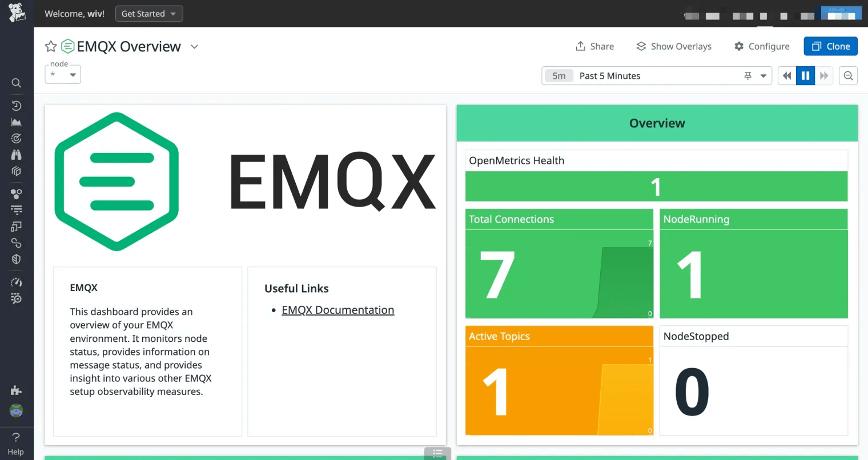Open the EMQX Documentation link
This screenshot has height=460, width=868.
337,310
